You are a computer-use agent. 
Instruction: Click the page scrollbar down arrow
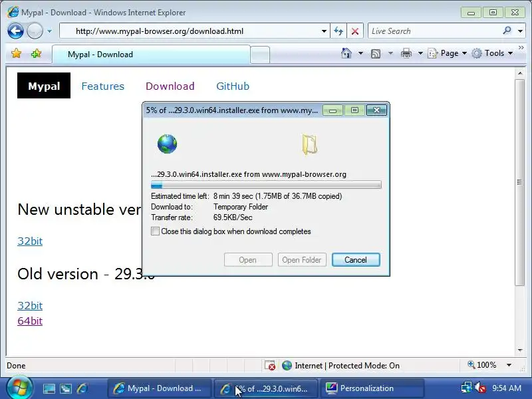[x=520, y=350]
